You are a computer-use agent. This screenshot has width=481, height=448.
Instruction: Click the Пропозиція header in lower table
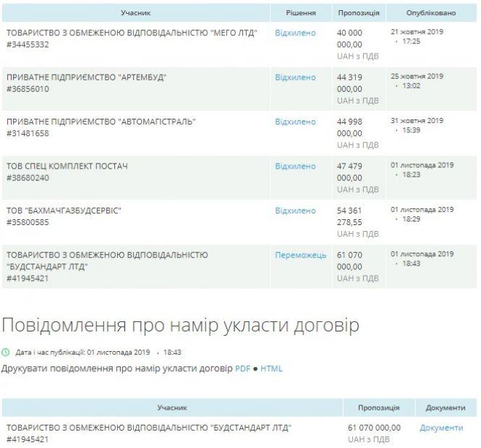coord(378,407)
